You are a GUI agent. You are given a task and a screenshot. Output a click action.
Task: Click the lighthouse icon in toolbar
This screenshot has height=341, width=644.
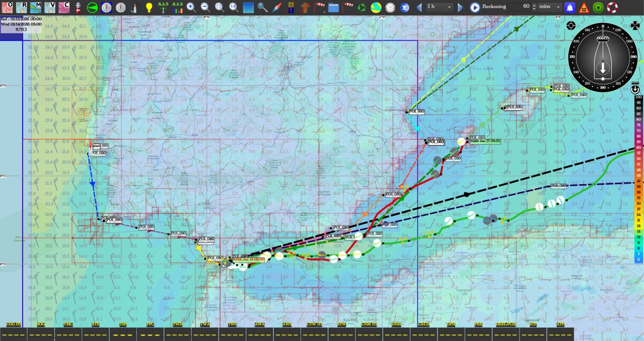[x=78, y=8]
